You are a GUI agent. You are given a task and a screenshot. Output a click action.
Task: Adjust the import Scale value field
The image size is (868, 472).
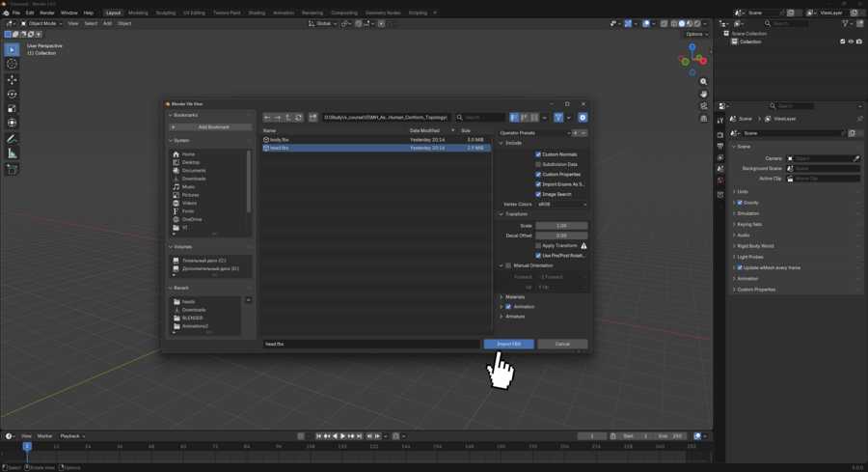click(x=561, y=225)
